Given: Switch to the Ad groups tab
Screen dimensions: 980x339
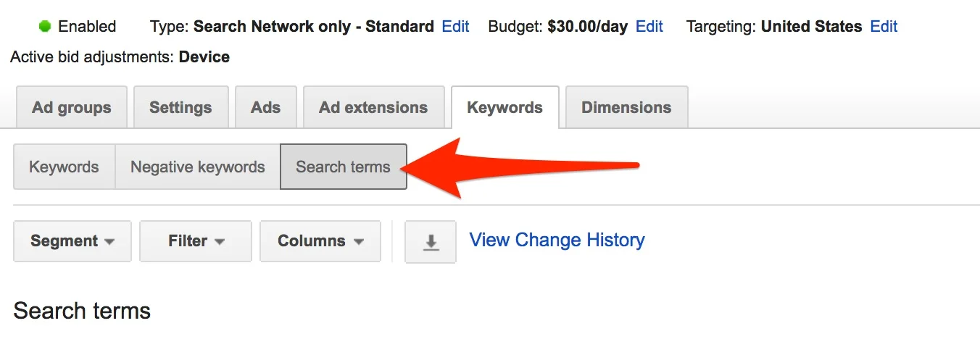Looking at the screenshot, I should click(x=72, y=108).
